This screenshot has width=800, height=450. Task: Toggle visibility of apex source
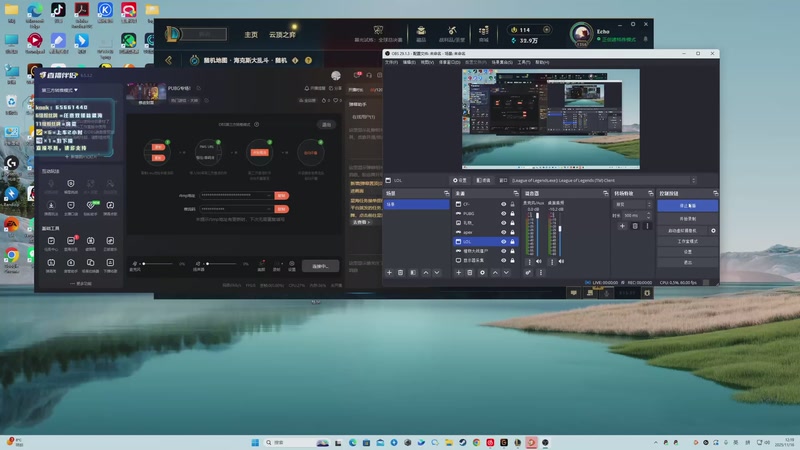click(503, 232)
